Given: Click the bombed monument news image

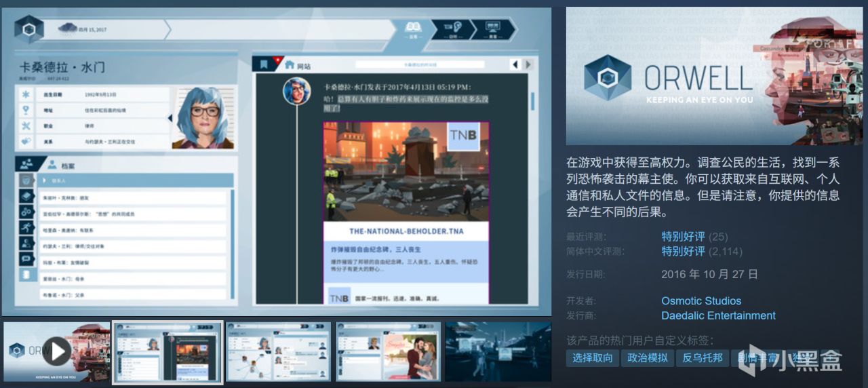Looking at the screenshot, I should pyautogui.click(x=406, y=172).
